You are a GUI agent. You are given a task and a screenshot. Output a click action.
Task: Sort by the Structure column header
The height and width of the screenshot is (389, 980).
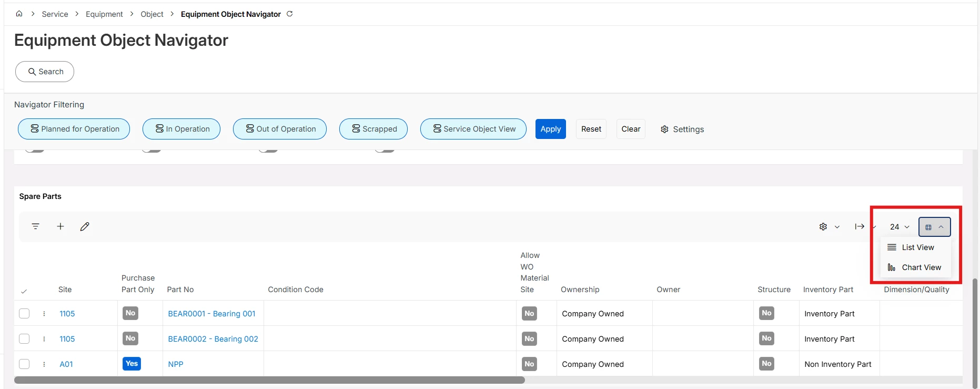tap(774, 290)
